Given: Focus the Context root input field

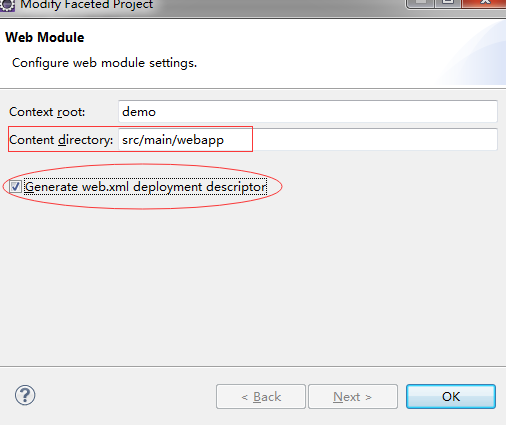Looking at the screenshot, I should [x=308, y=111].
